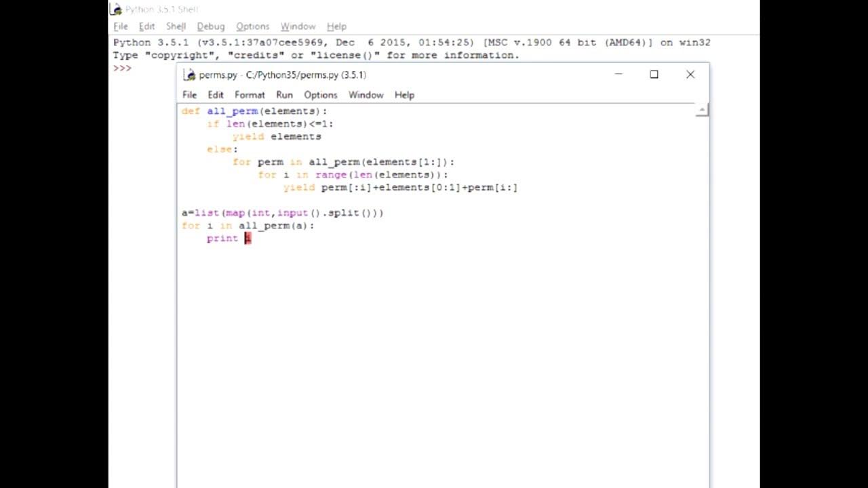Click the 'if len(elements)<=1:' line

coord(270,124)
